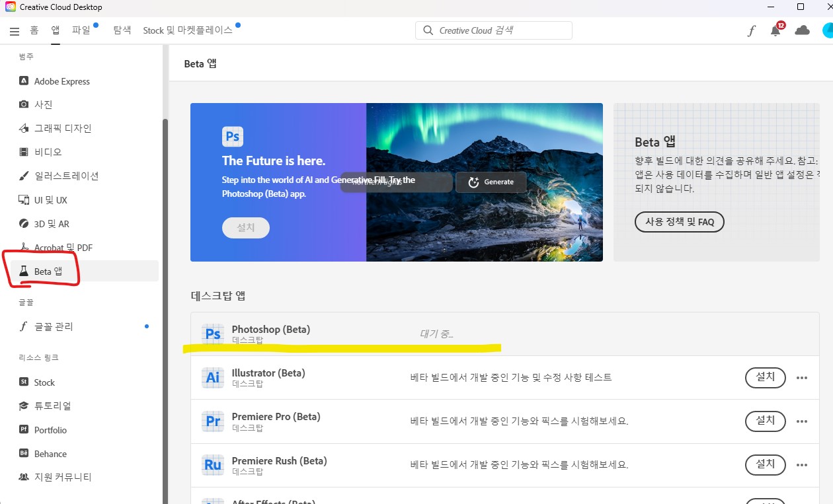Open notifications bell with 12 badge

point(776,30)
